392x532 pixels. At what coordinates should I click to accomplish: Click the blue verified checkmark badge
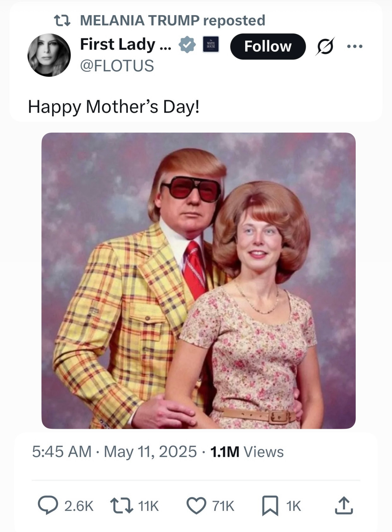[x=187, y=45]
